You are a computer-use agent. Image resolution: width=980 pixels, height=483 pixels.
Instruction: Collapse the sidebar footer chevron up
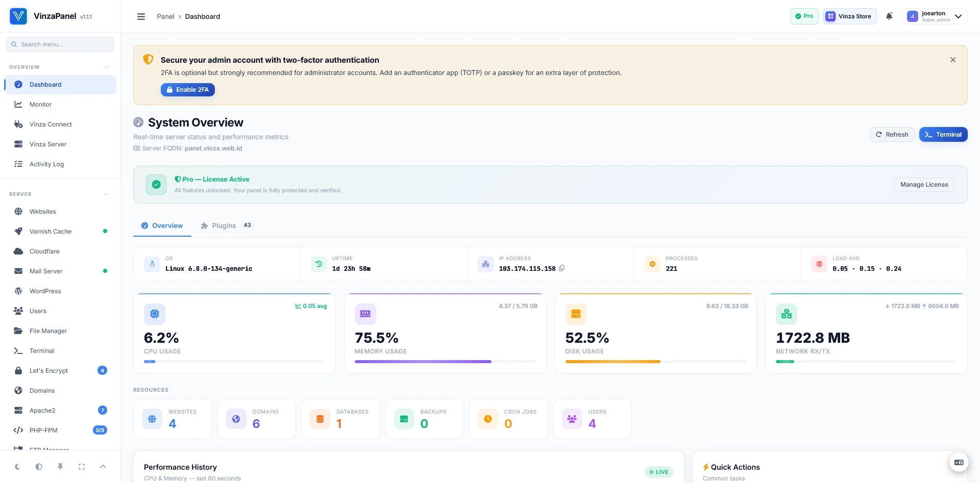tap(103, 467)
